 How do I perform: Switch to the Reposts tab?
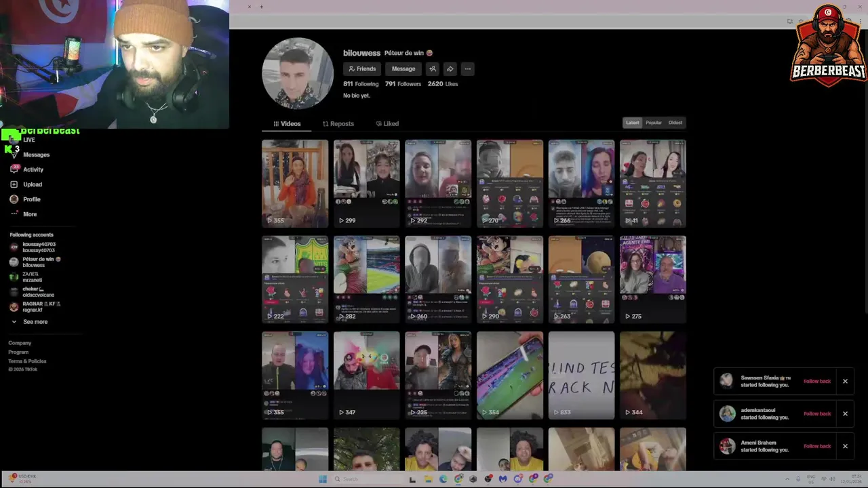(338, 123)
